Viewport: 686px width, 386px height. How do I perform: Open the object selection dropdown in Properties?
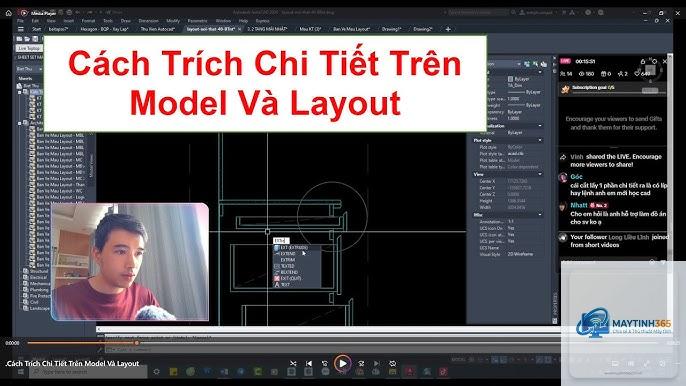(x=519, y=64)
